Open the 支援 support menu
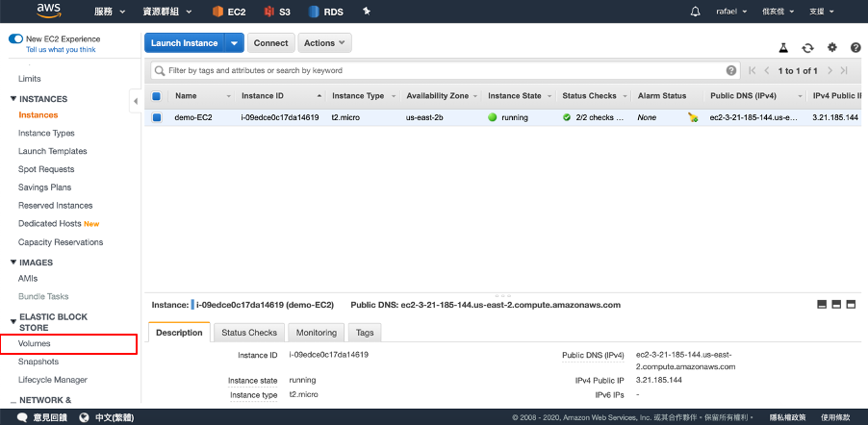This screenshot has height=425, width=868. point(822,12)
